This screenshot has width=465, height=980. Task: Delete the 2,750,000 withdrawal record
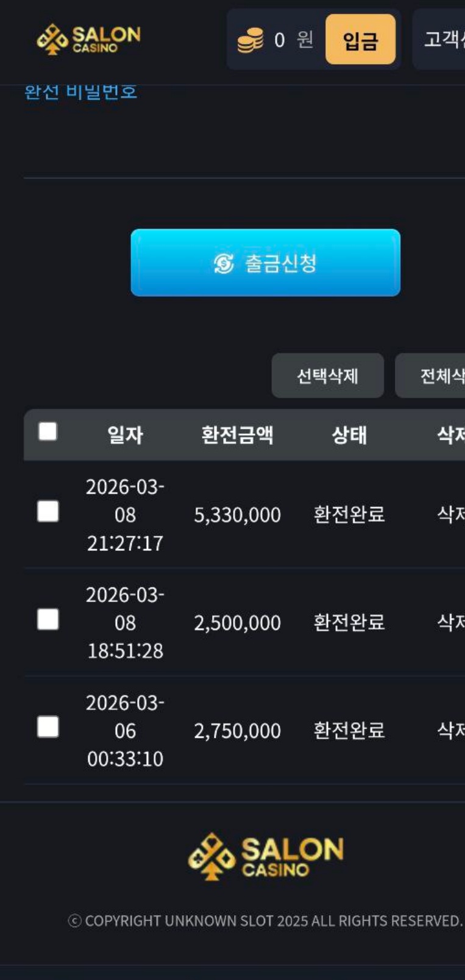pos(450,730)
